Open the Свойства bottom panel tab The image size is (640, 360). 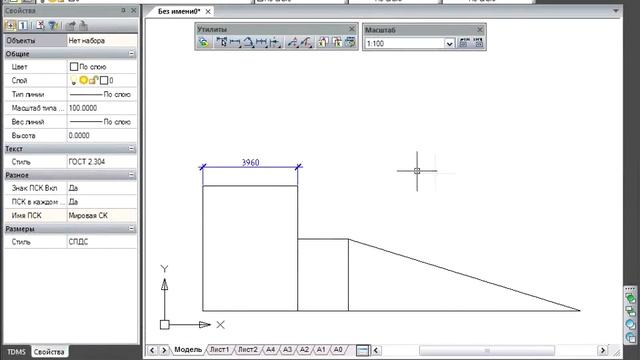[49, 352]
